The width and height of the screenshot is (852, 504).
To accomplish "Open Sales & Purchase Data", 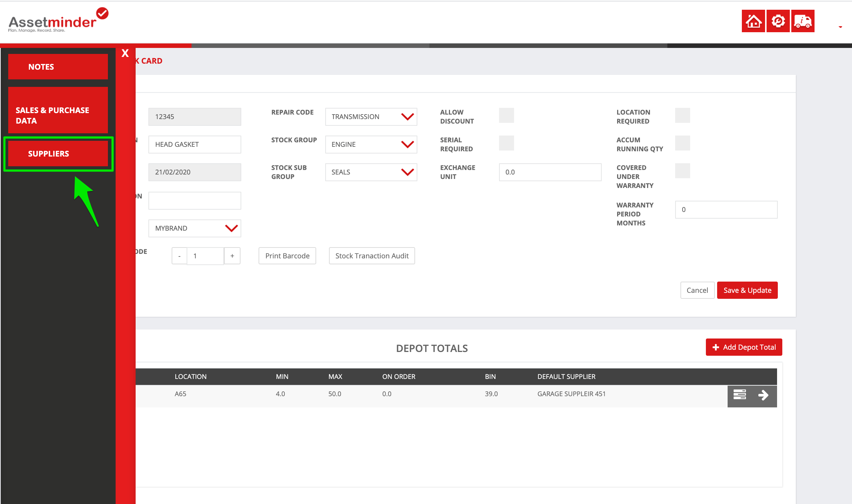I will point(58,110).
